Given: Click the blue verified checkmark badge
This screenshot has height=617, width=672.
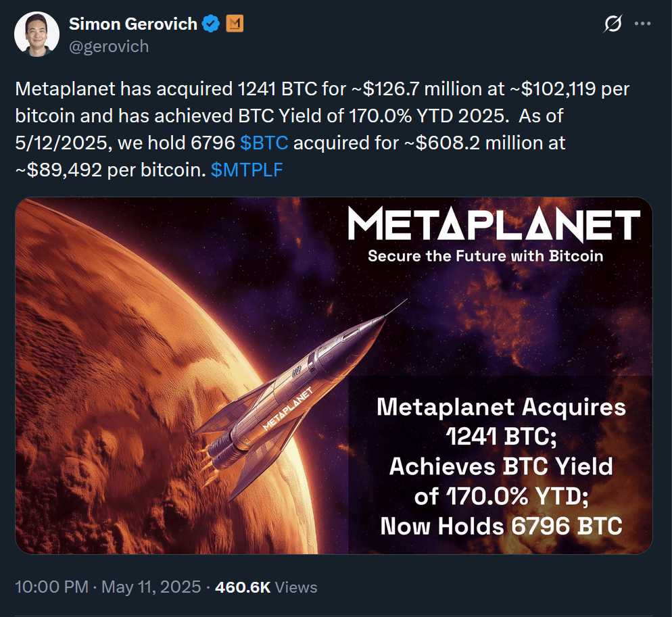Looking at the screenshot, I should pyautogui.click(x=212, y=24).
